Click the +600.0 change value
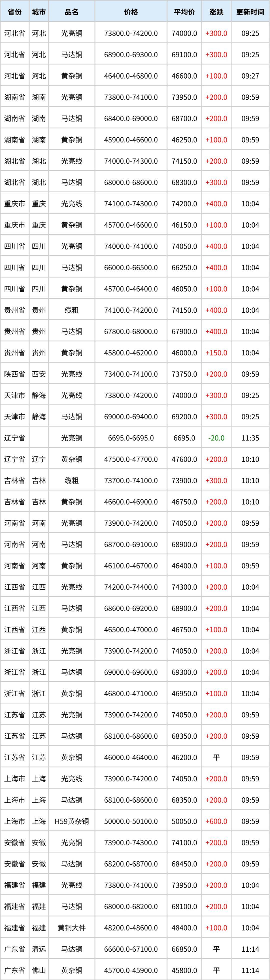The height and width of the screenshot is (980, 270). (x=216, y=822)
